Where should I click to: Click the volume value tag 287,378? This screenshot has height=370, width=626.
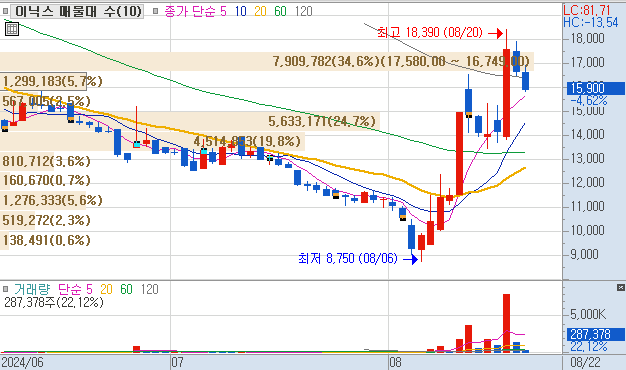click(596, 334)
